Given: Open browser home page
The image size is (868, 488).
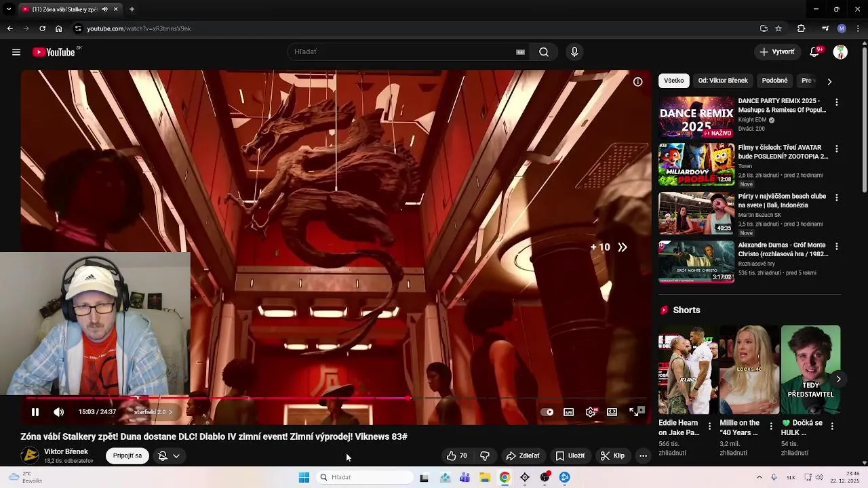Looking at the screenshot, I should pos(59,28).
